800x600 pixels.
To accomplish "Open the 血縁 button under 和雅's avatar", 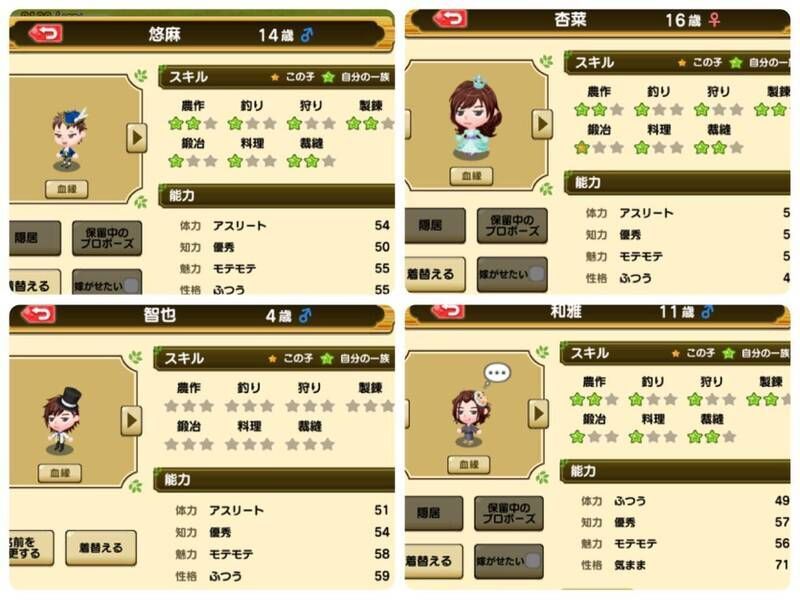I will point(468,464).
